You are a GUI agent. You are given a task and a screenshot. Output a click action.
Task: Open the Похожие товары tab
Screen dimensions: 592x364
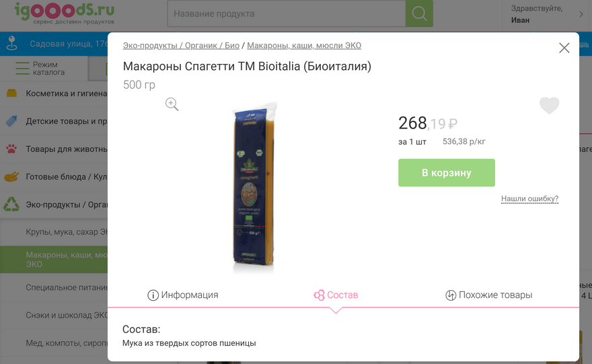tap(489, 295)
